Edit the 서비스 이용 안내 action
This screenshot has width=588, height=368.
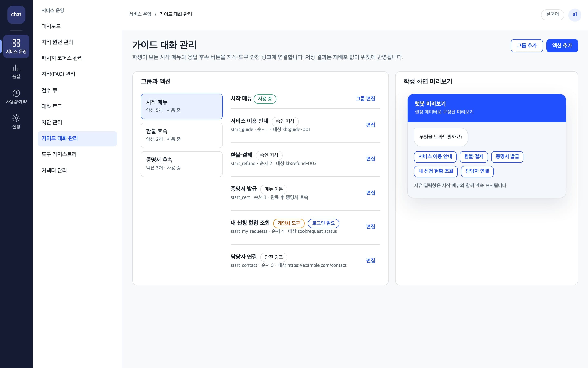click(x=371, y=125)
